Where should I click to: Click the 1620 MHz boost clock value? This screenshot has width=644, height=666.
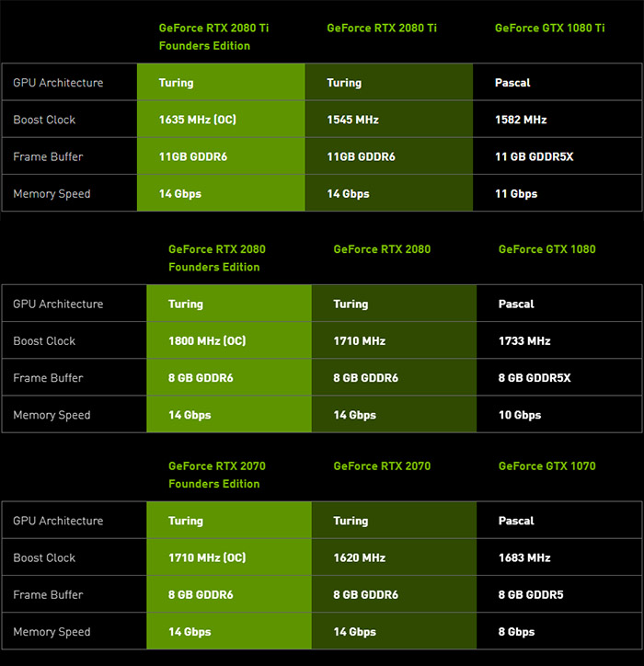click(x=360, y=557)
